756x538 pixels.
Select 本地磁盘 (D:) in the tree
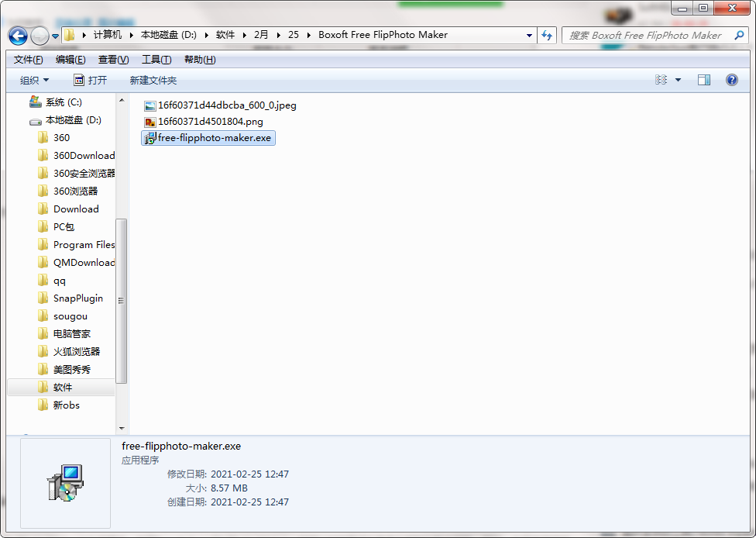click(x=74, y=119)
